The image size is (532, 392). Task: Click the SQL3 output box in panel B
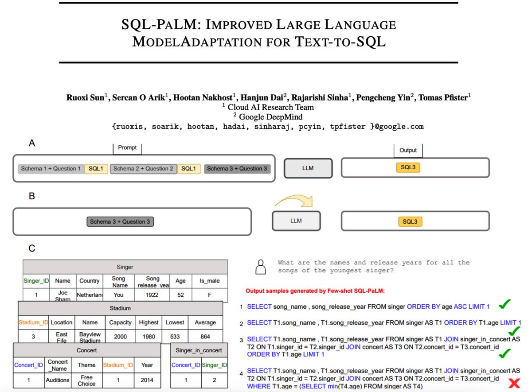[x=410, y=221]
